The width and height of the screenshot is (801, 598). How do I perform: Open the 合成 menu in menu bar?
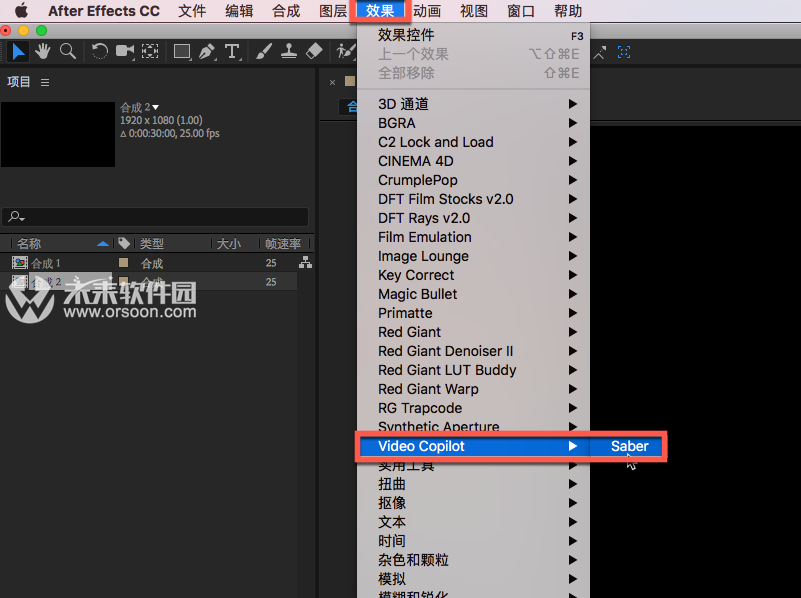coord(286,11)
